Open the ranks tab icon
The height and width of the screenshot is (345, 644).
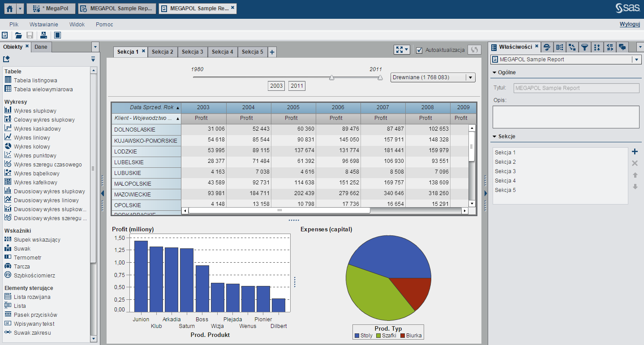tap(597, 47)
